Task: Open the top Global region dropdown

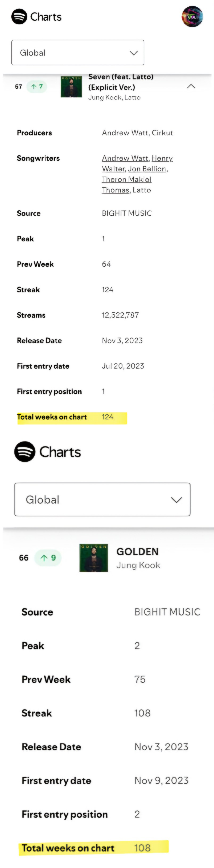Action: point(78,53)
